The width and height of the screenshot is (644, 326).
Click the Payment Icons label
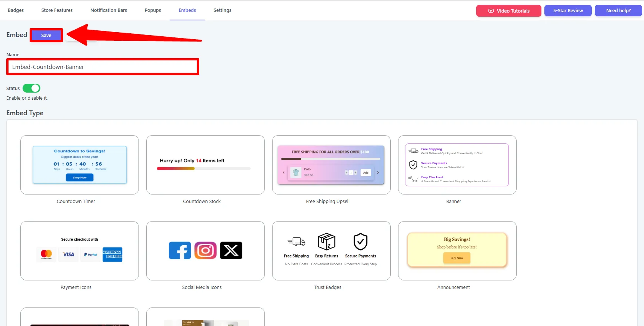click(x=76, y=287)
